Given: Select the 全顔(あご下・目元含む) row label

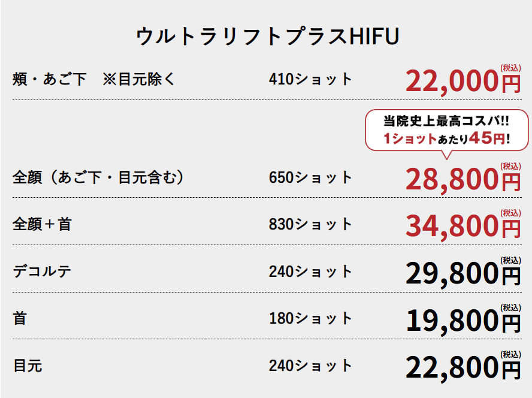Looking at the screenshot, I should point(98,177).
